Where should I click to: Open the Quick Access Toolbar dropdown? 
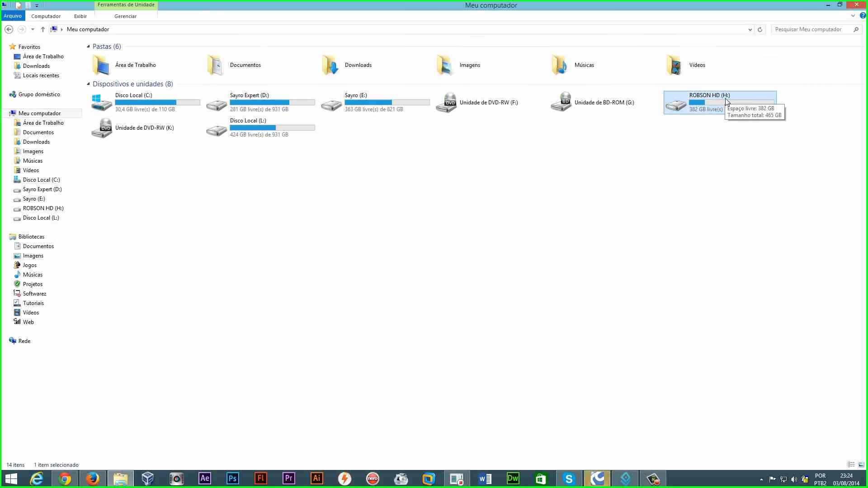[37, 5]
